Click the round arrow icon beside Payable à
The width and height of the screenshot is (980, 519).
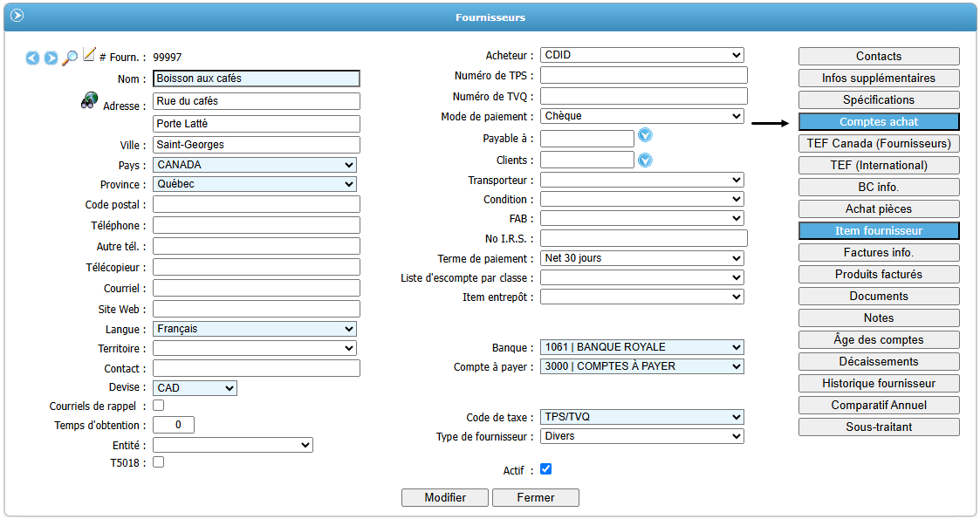point(646,135)
